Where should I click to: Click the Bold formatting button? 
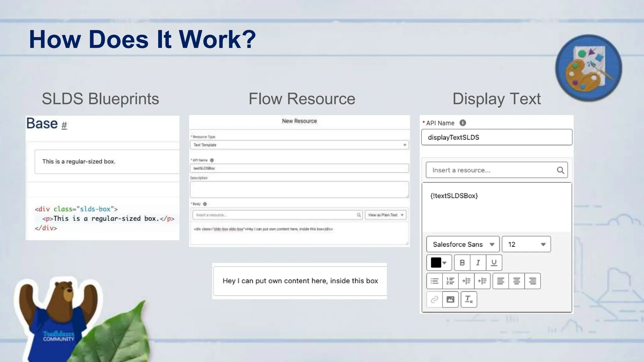[462, 263]
